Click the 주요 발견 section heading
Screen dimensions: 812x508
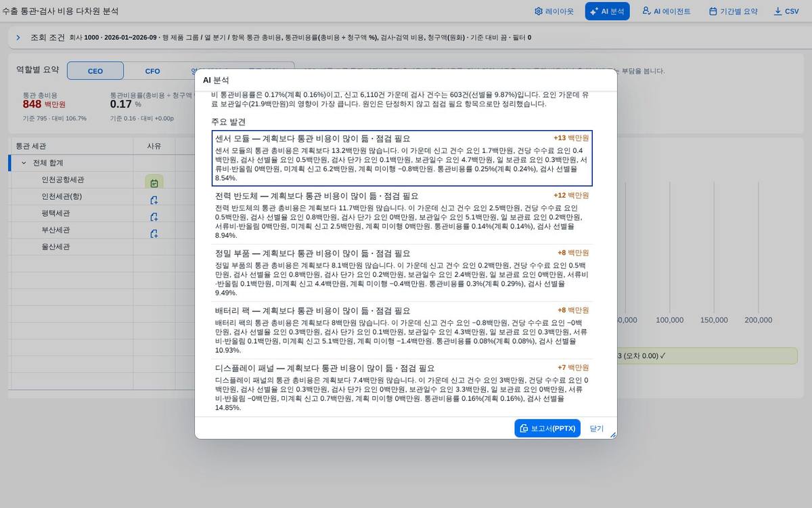[x=228, y=121]
